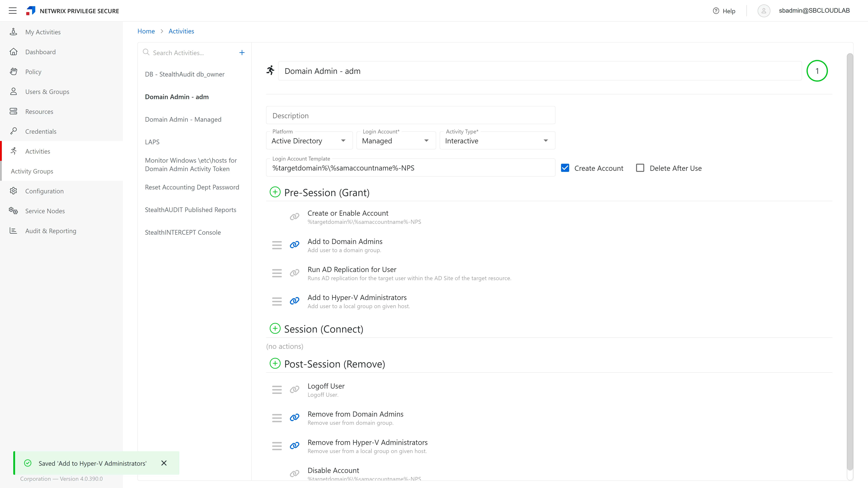
Task: Click Home breadcrumb link
Action: [x=146, y=31]
